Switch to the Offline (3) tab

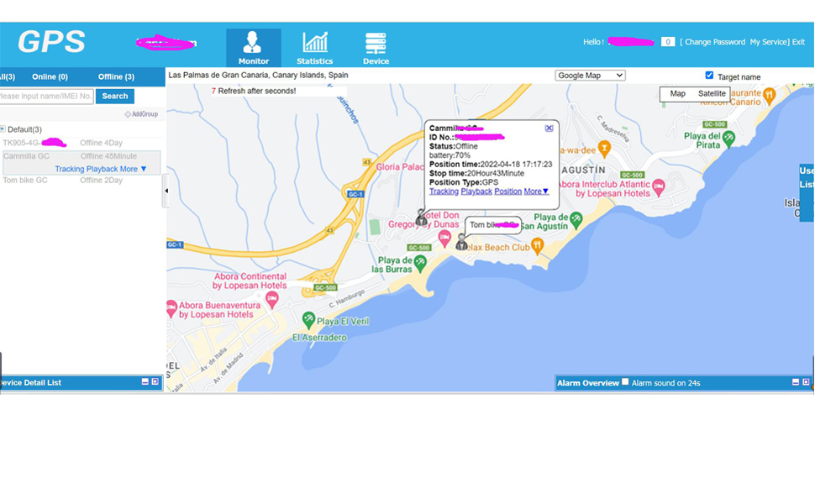click(115, 76)
